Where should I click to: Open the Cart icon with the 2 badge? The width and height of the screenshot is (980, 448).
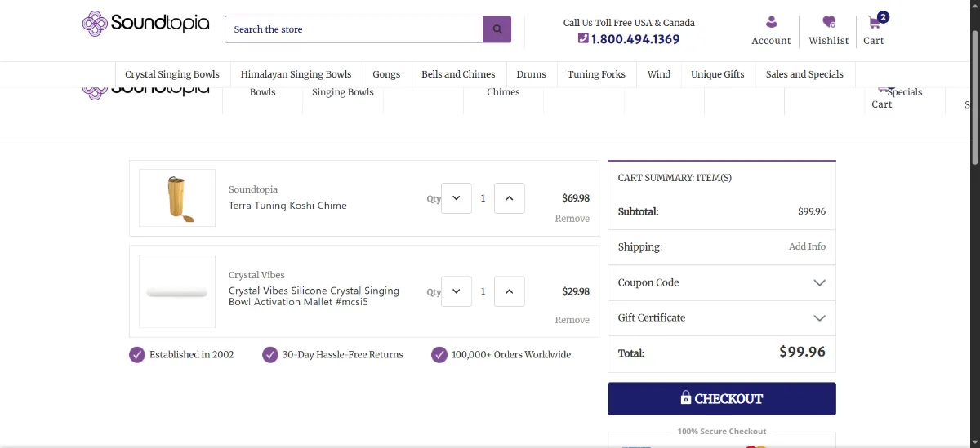pos(875,22)
